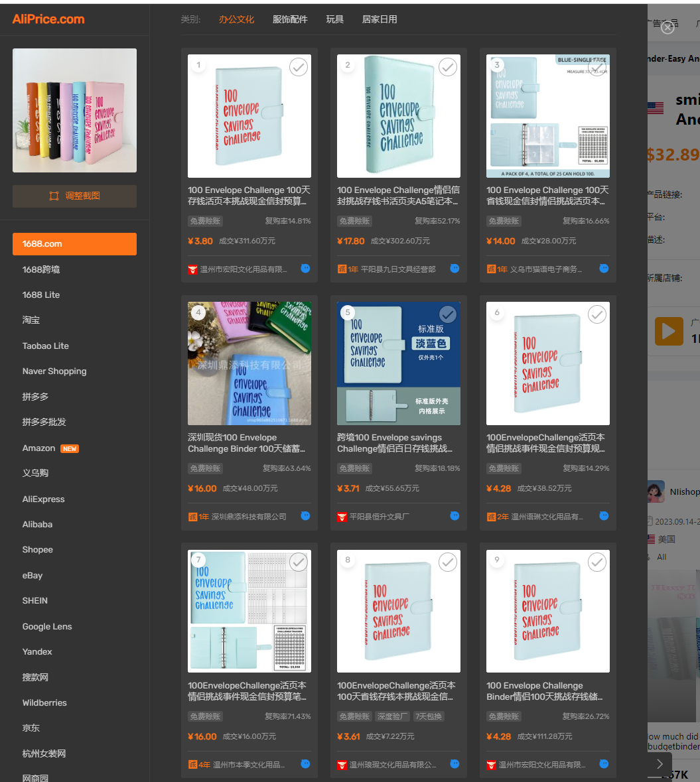This screenshot has height=782, width=700.
Task: Close the image search overlay
Action: click(667, 28)
